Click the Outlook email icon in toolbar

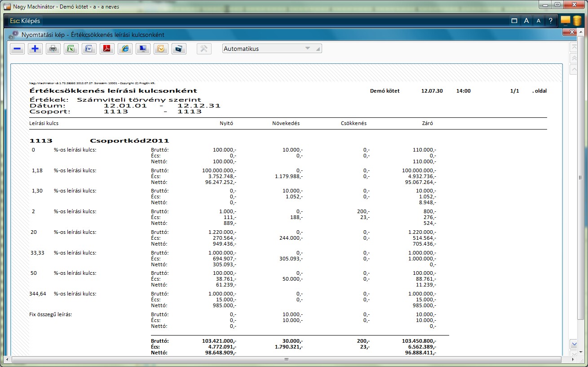161,49
